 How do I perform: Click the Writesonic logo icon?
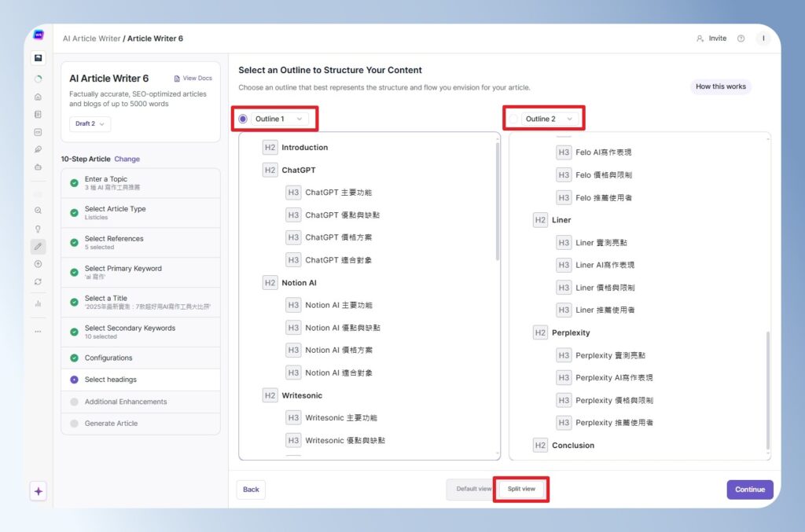pos(39,35)
